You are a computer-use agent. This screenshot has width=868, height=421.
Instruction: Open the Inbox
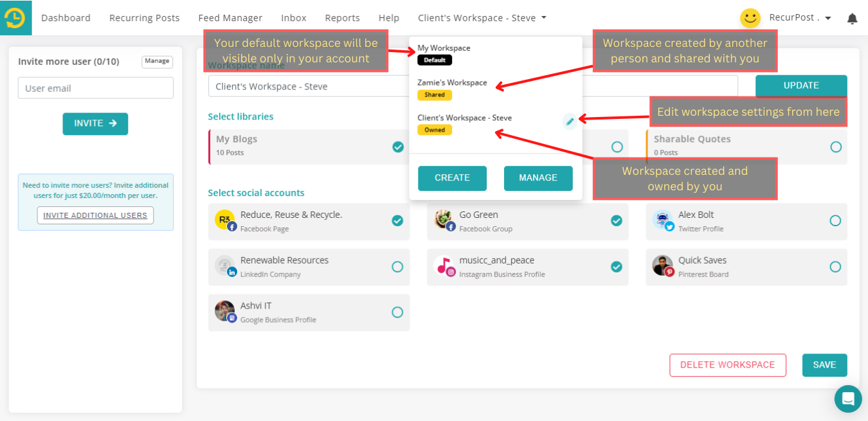(x=294, y=18)
